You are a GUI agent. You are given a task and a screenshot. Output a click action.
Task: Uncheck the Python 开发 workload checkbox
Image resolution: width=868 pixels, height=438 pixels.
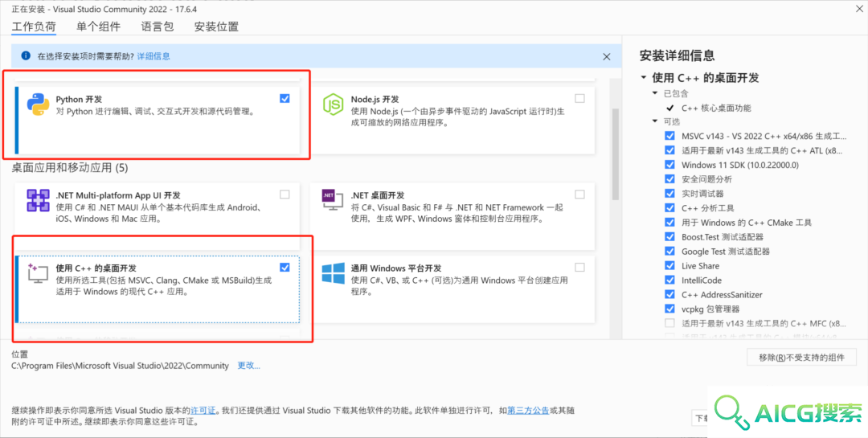coord(285,99)
